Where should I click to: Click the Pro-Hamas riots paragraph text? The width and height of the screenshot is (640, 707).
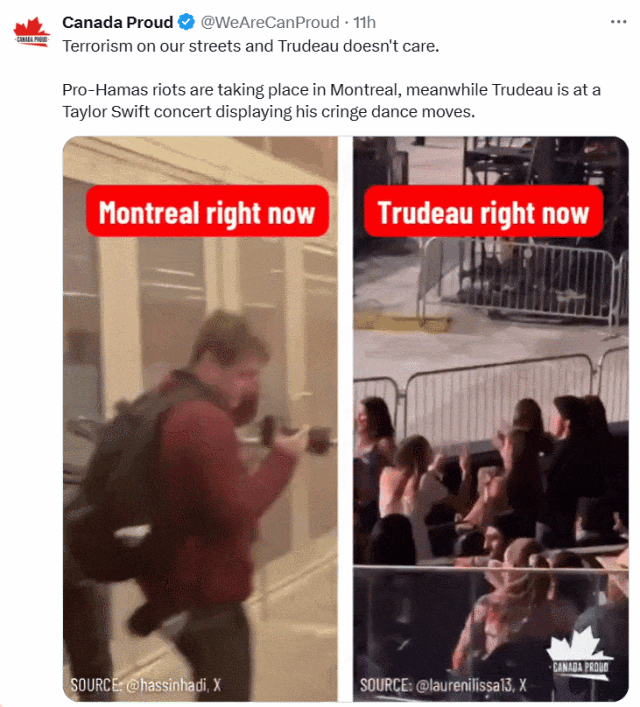332,101
